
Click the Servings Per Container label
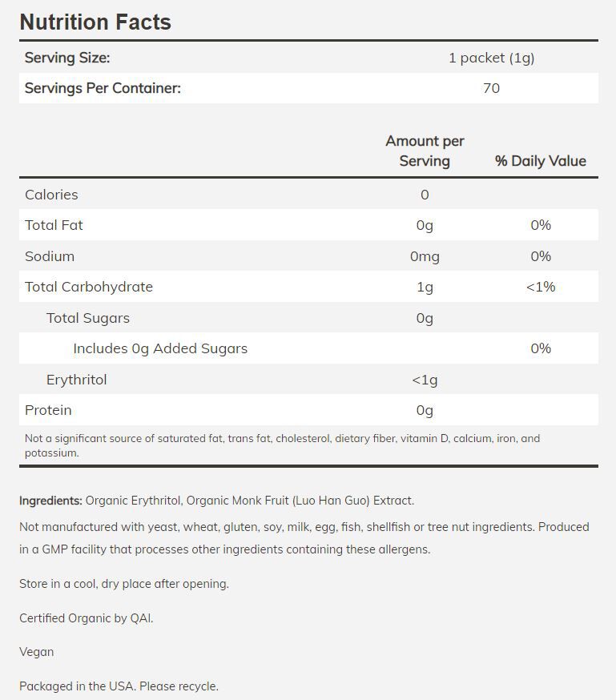pos(103,88)
